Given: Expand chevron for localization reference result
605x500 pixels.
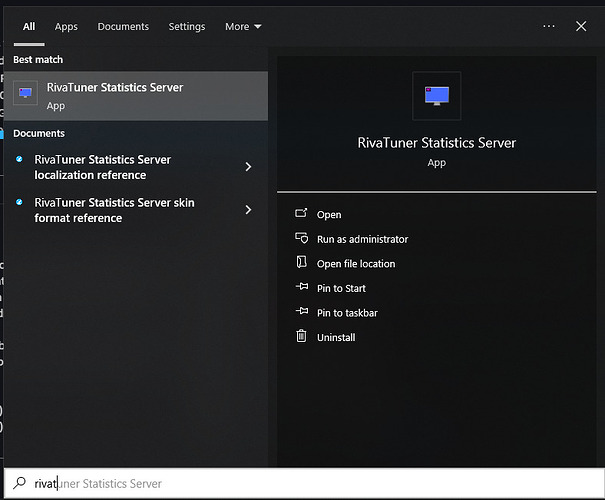Looking at the screenshot, I should coord(248,167).
